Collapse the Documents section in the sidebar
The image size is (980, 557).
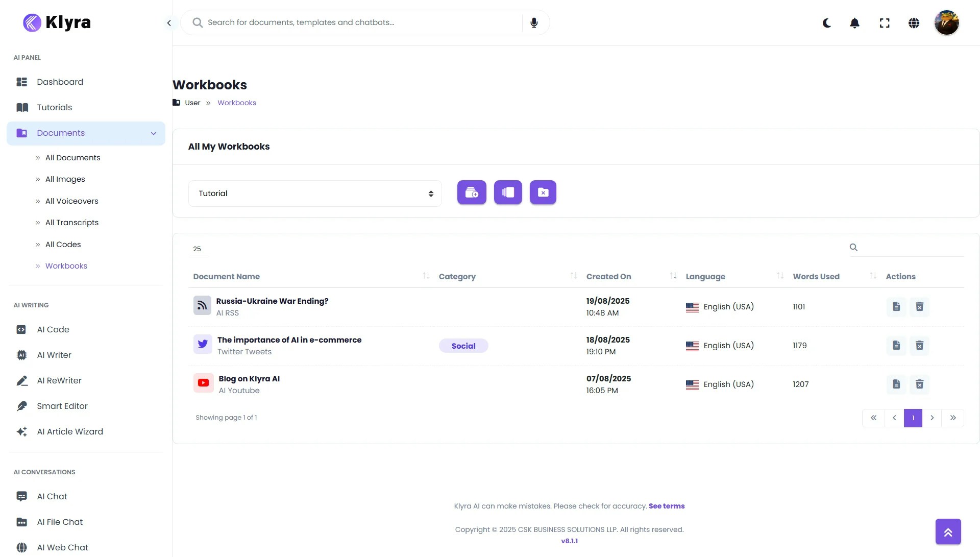point(154,133)
